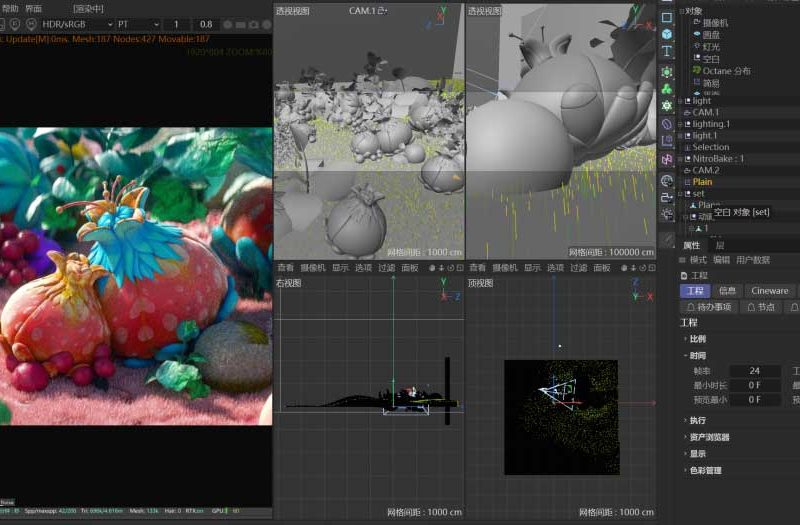800x525 pixels.
Task: Select the 工程 project tab
Action: (x=695, y=291)
